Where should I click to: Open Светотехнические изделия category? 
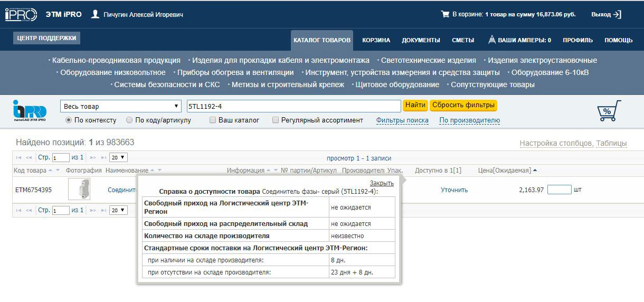(429, 60)
